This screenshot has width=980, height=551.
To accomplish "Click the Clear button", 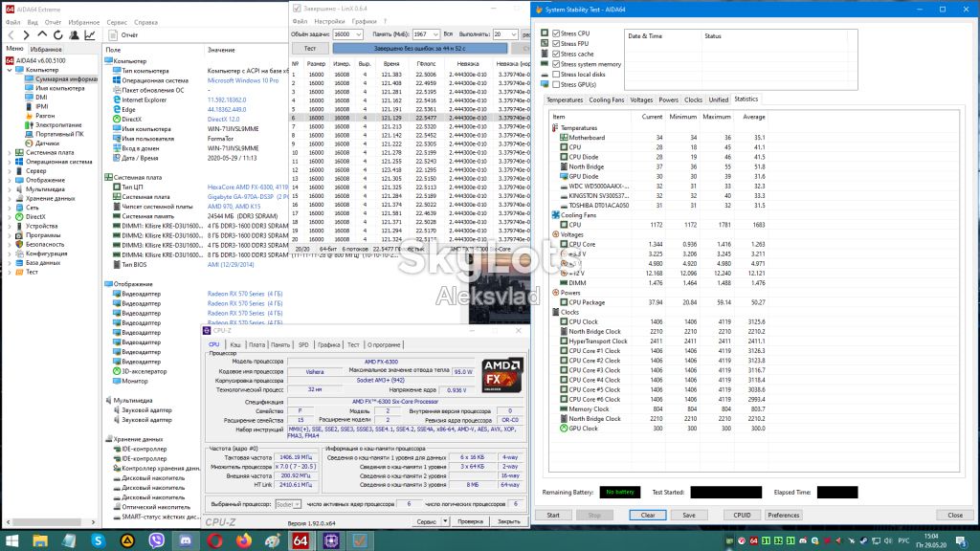I will pos(648,516).
